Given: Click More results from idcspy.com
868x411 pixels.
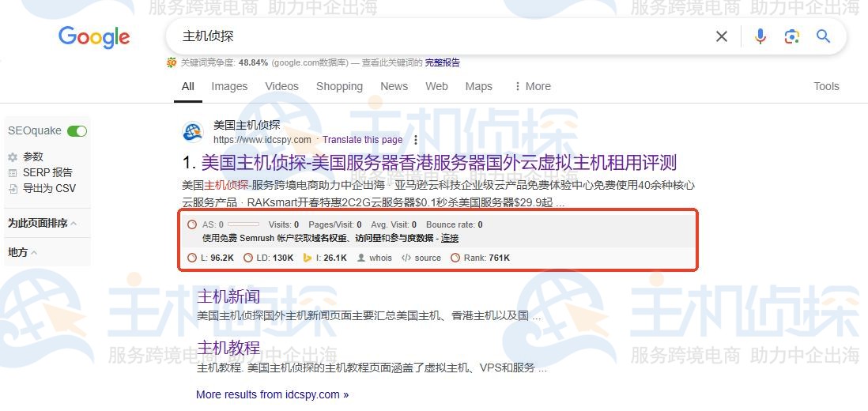Looking at the screenshot, I should tap(273, 394).
